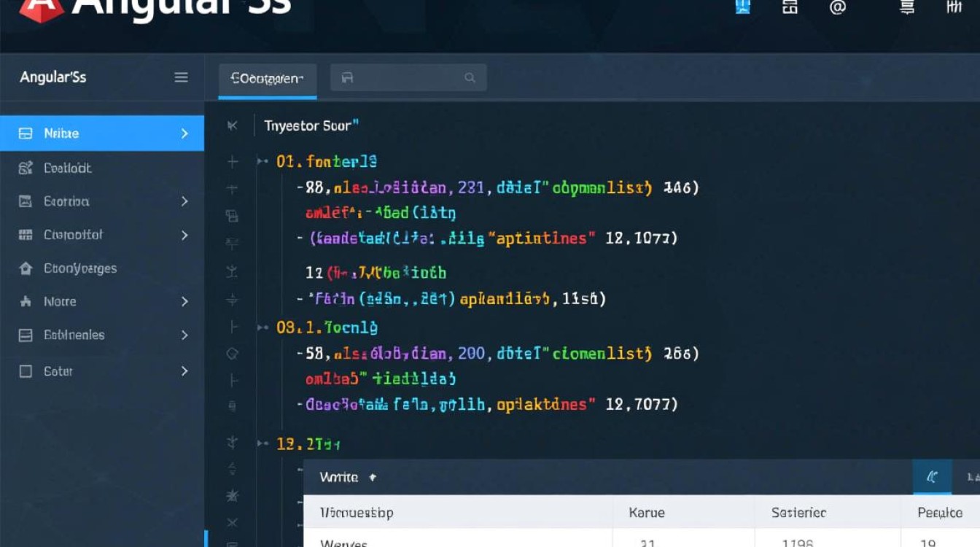
Task: Select the blue notification icon top right
Action: pyautogui.click(x=742, y=8)
